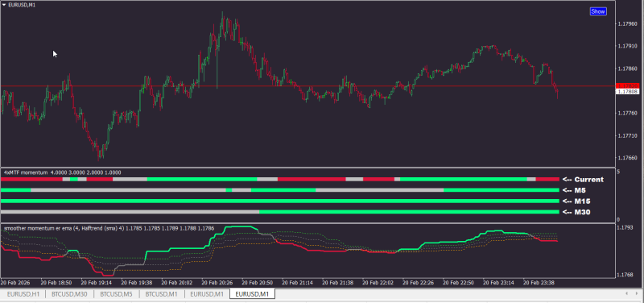Click the right tab-scroll arrow at bottom right
The image size is (644, 303).
pyautogui.click(x=638, y=293)
